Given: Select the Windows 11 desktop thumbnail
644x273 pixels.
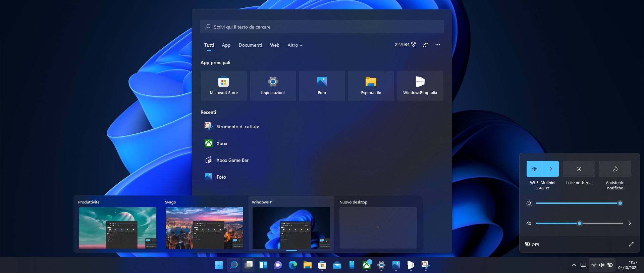Looking at the screenshot, I should click(291, 228).
